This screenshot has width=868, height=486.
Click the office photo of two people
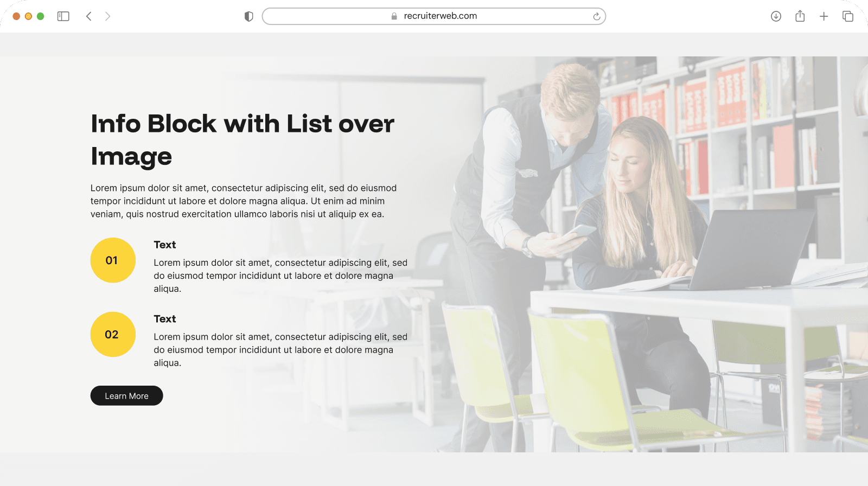click(651, 254)
